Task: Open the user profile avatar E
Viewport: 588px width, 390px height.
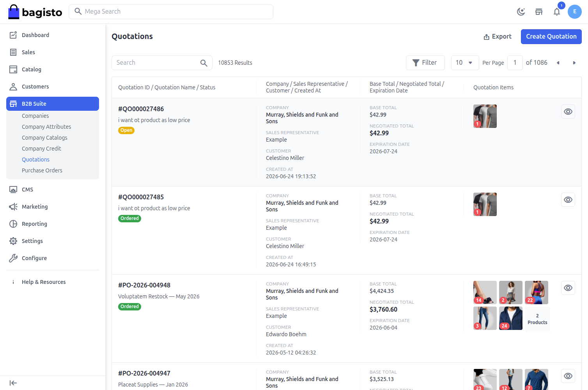Action: point(575,12)
